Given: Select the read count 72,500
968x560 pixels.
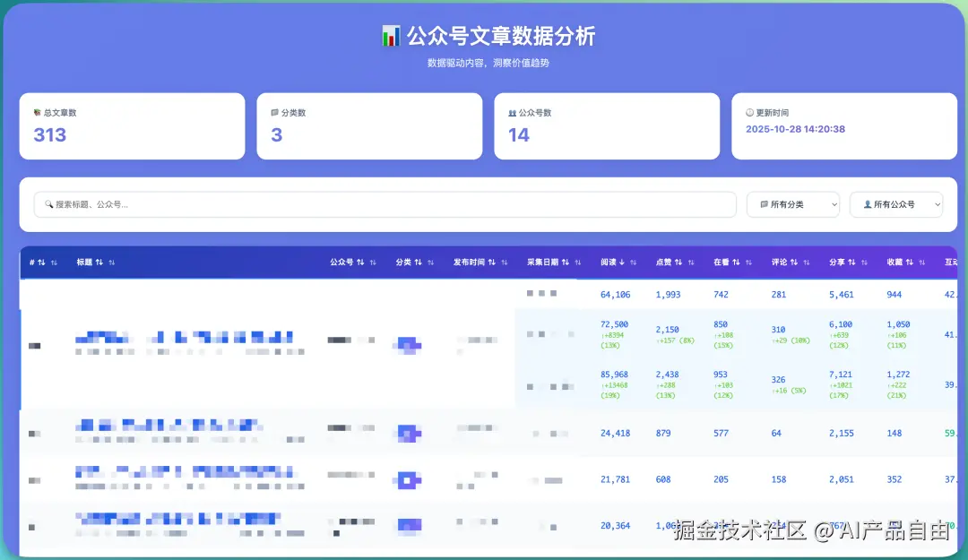Looking at the screenshot, I should (x=614, y=324).
